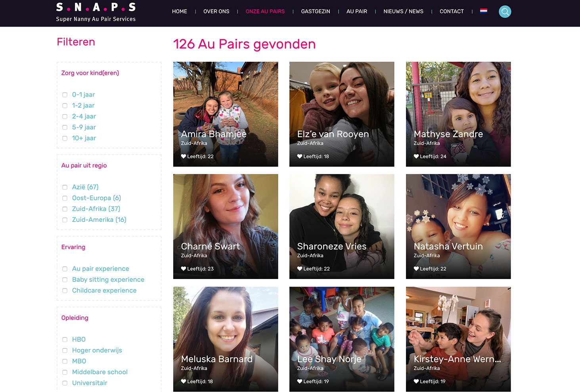Click heart icon on Charné Swart card
The image size is (580, 392).
(184, 269)
